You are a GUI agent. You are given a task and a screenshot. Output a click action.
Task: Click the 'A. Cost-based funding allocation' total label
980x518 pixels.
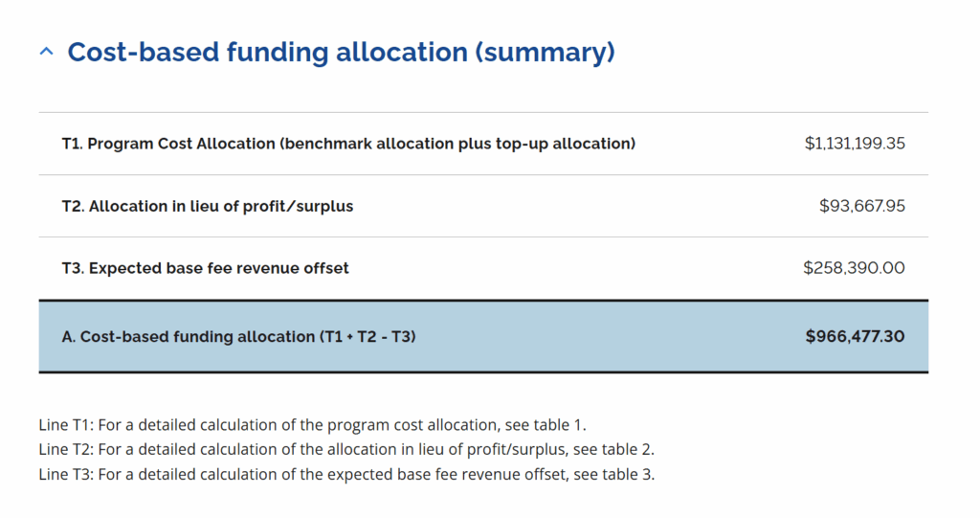188,337
